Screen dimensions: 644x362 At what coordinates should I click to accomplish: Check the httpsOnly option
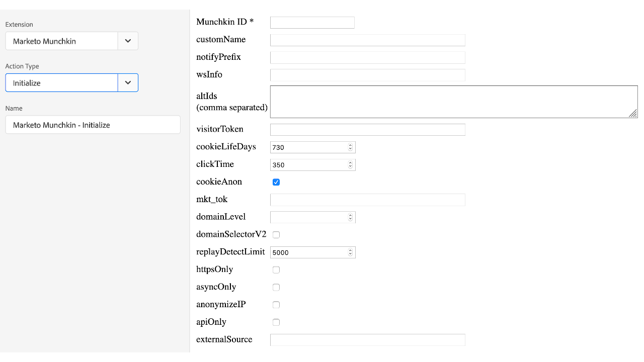point(276,270)
